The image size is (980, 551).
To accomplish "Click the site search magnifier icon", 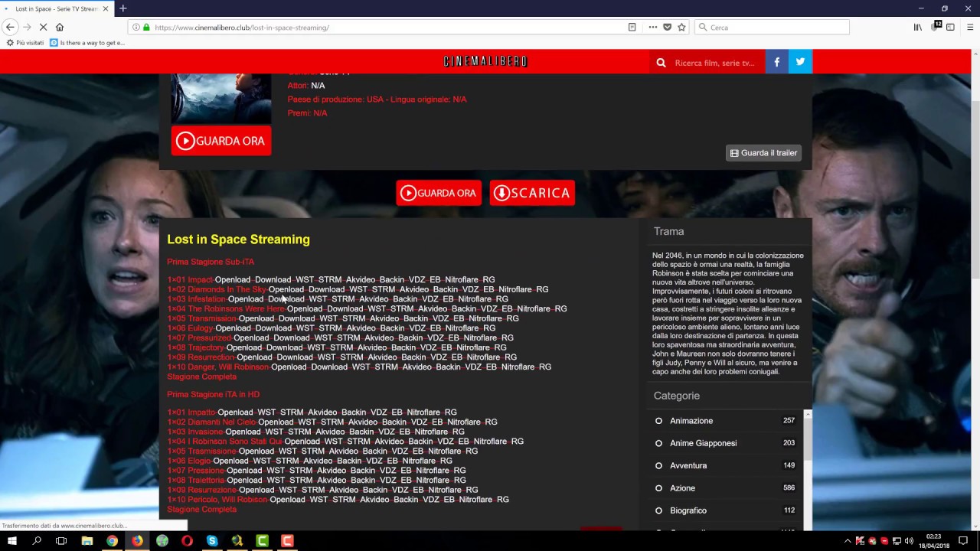I will click(x=661, y=62).
